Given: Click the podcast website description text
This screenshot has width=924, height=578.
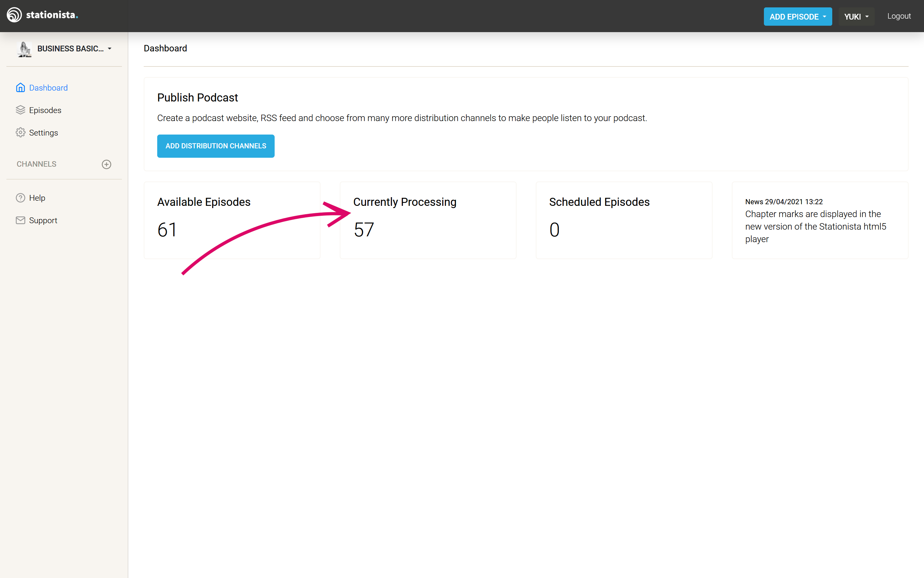Looking at the screenshot, I should (x=402, y=118).
